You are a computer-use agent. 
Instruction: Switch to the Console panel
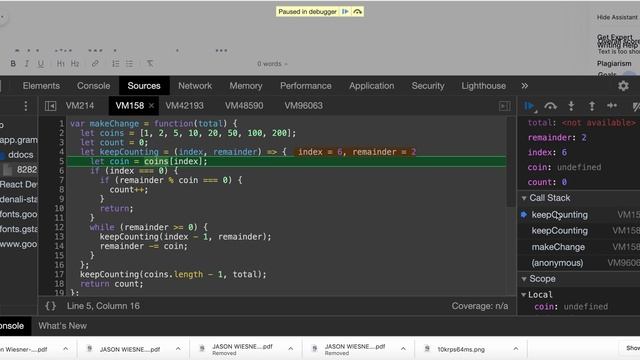coord(93,86)
